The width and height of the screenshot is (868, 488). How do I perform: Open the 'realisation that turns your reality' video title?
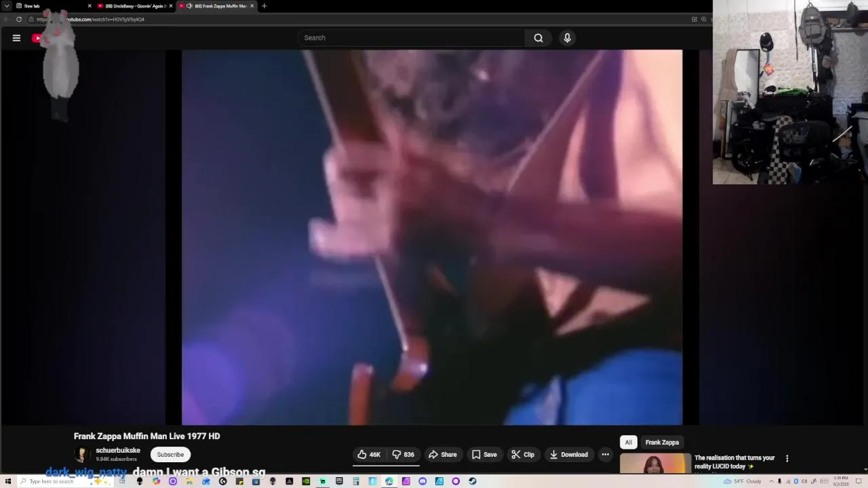pos(734,462)
